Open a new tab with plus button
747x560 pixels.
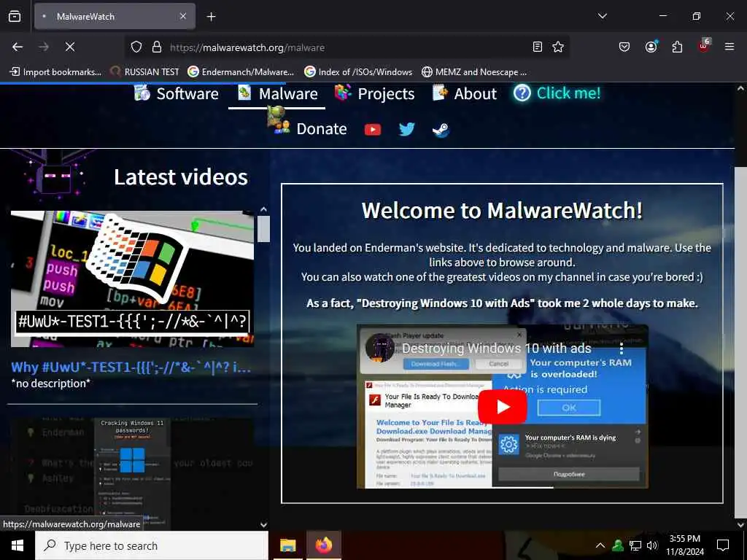coord(211,17)
